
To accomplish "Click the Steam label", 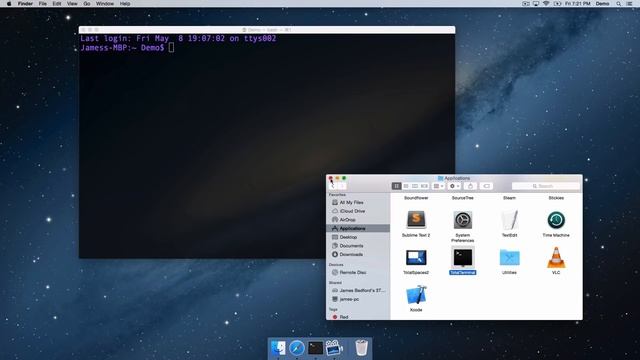I will click(x=509, y=198).
